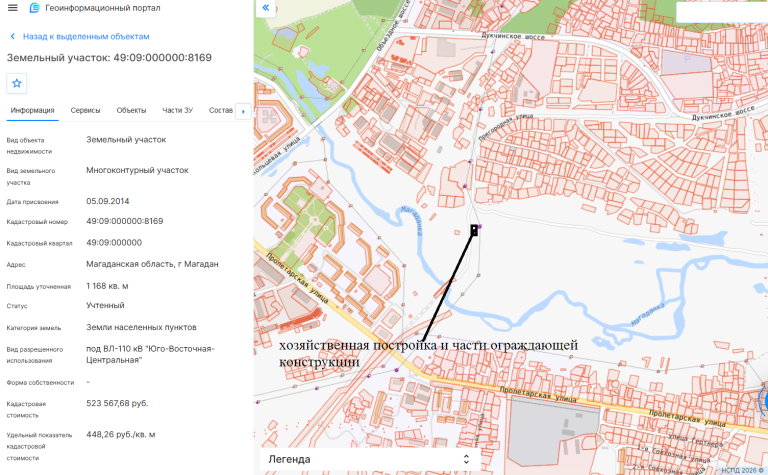Collapse side panel with double-chevron button
Image resolution: width=768 pixels, height=475 pixels.
265,8
